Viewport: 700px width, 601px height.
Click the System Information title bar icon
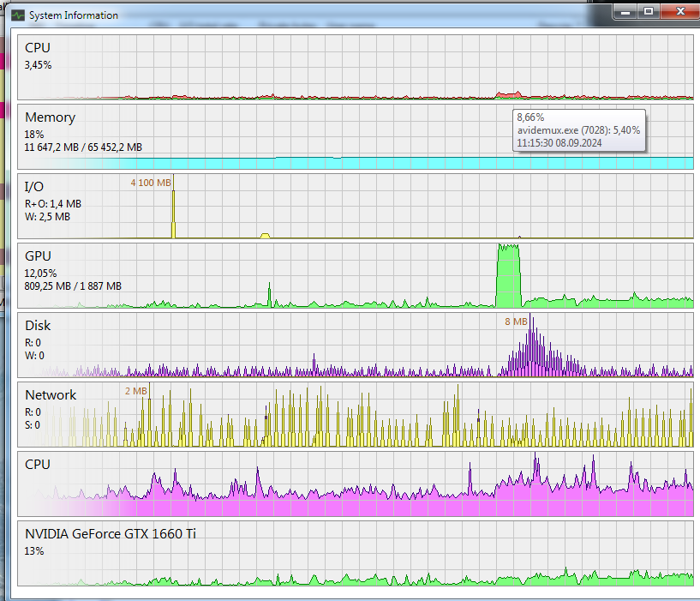tap(18, 15)
